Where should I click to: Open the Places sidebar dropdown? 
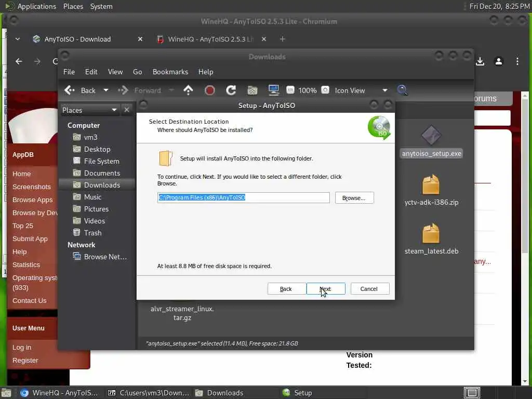(x=89, y=110)
